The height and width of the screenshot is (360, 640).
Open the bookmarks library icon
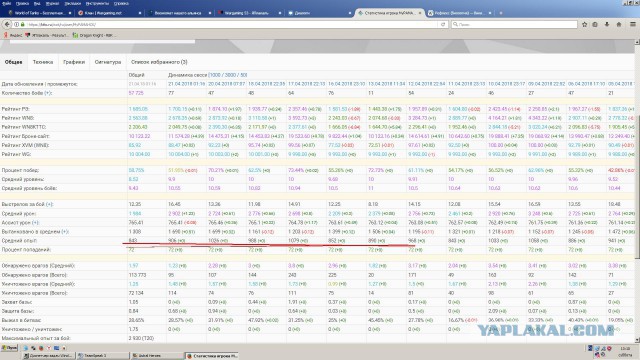595,24
